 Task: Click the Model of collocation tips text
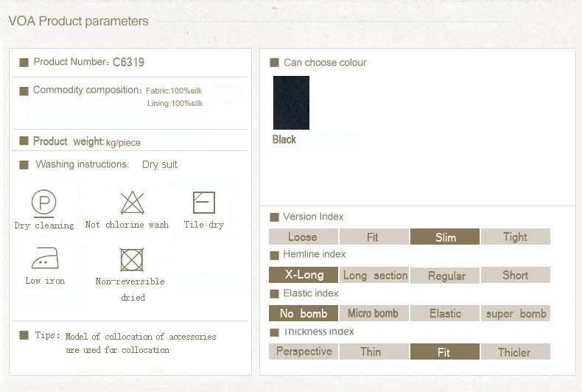pos(141,343)
